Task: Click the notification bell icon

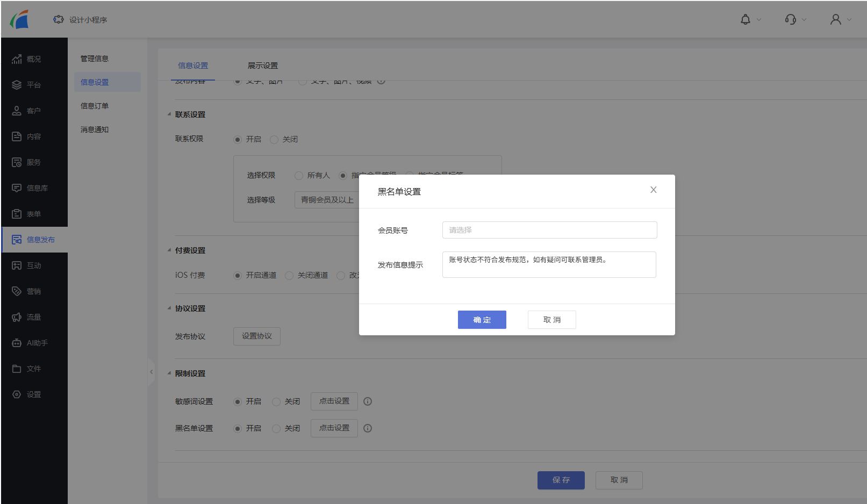Action: [745, 20]
